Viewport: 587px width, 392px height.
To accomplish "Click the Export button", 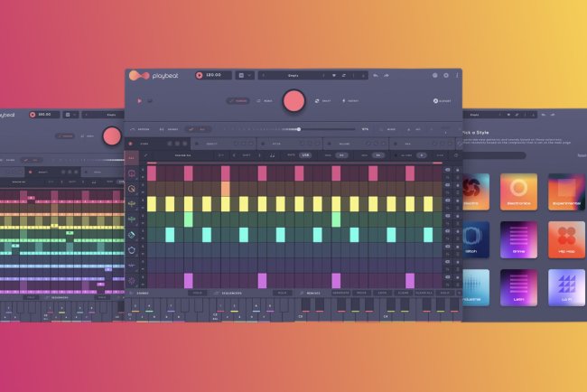I will 443,101.
